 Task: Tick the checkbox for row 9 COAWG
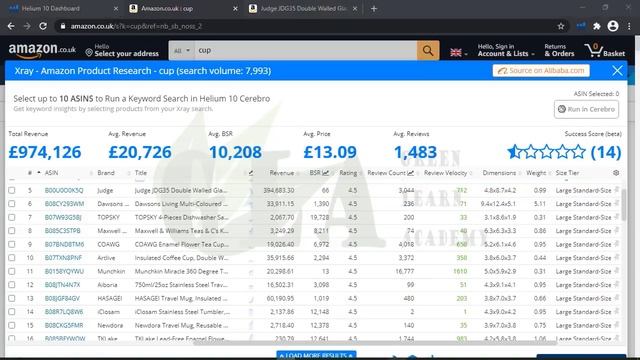point(11,244)
